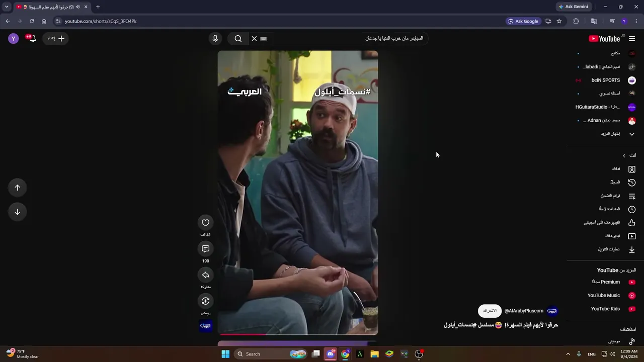This screenshot has height=362, width=644.
Task: Open the labadi subscription channel
Action: point(605,66)
